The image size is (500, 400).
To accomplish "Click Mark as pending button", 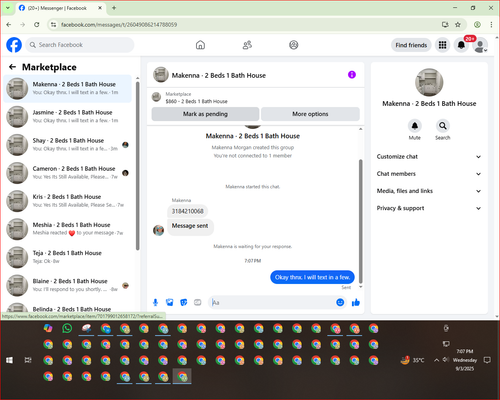I will coord(205,114).
